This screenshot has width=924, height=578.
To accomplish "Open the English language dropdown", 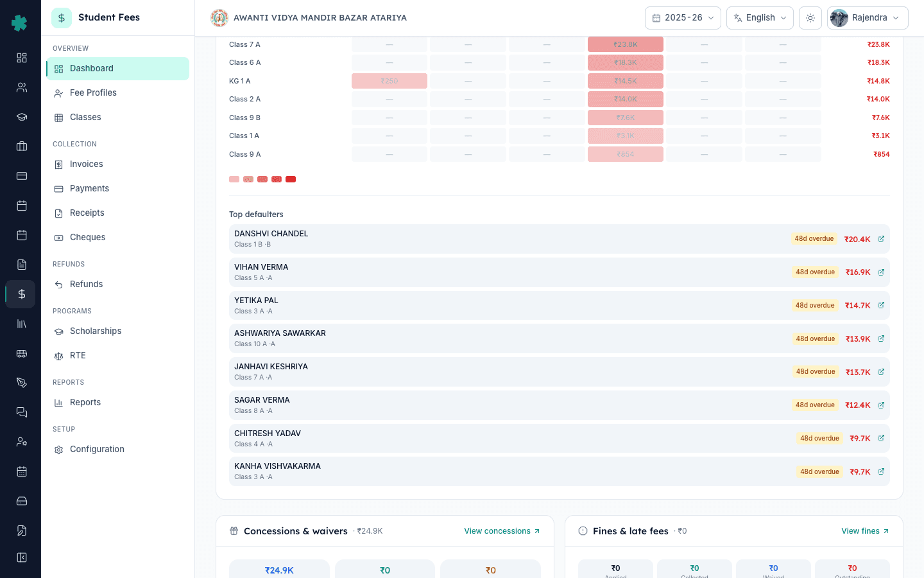I will 760,18.
